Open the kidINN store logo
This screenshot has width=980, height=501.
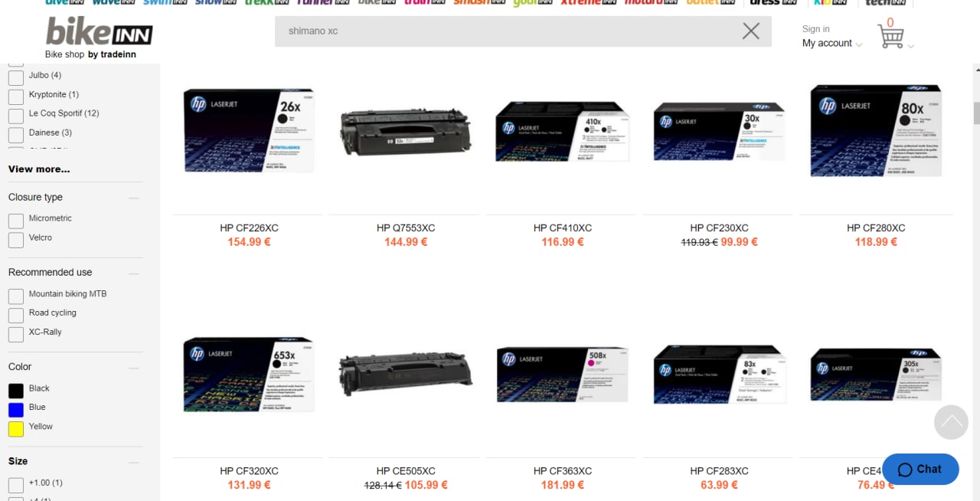coord(830,2)
